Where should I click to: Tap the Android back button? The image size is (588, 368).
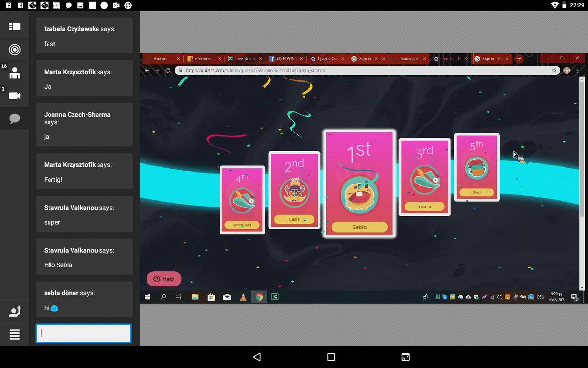click(257, 357)
